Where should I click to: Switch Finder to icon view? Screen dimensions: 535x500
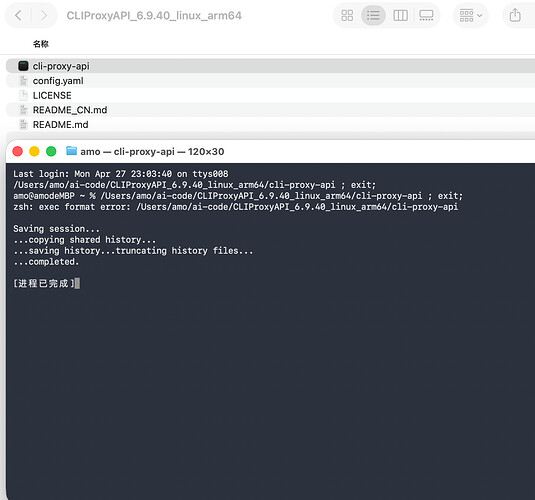(347, 15)
